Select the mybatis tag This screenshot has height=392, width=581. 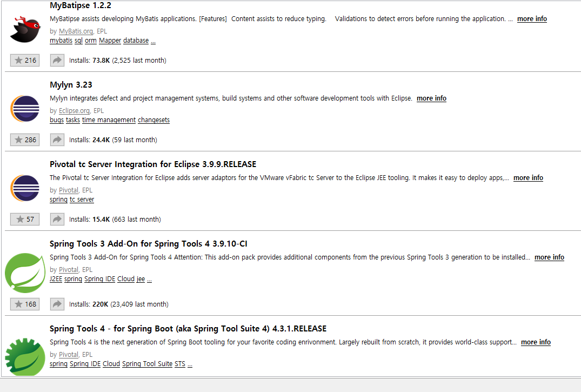click(61, 41)
